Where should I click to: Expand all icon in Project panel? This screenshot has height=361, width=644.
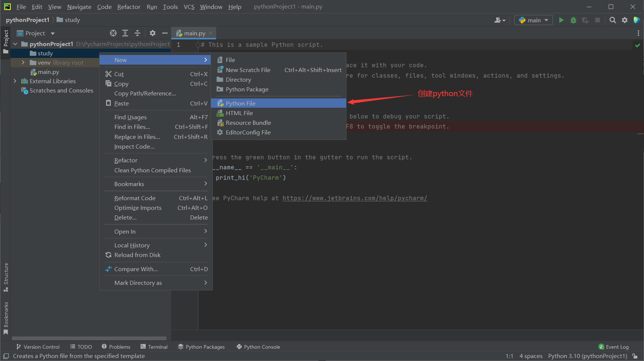pos(125,33)
